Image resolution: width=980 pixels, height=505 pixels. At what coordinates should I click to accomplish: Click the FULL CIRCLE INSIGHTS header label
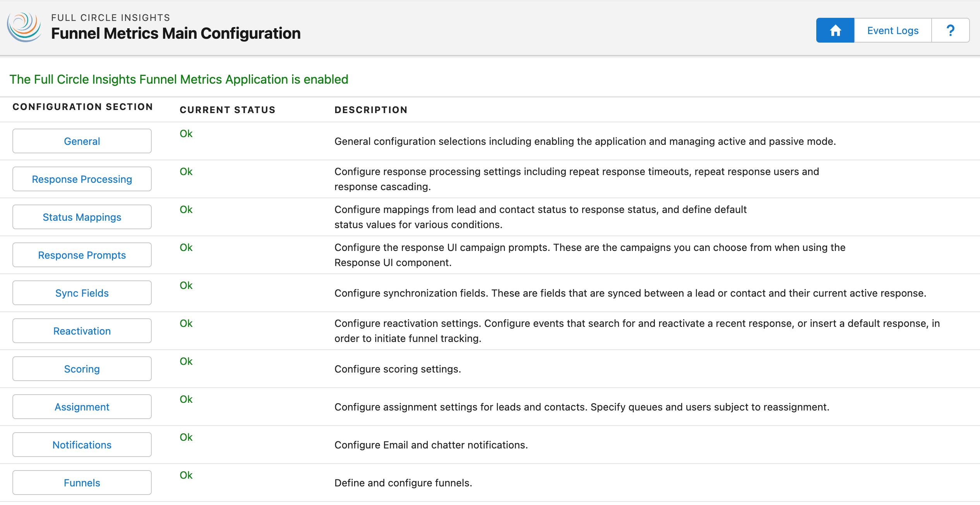pos(111,17)
